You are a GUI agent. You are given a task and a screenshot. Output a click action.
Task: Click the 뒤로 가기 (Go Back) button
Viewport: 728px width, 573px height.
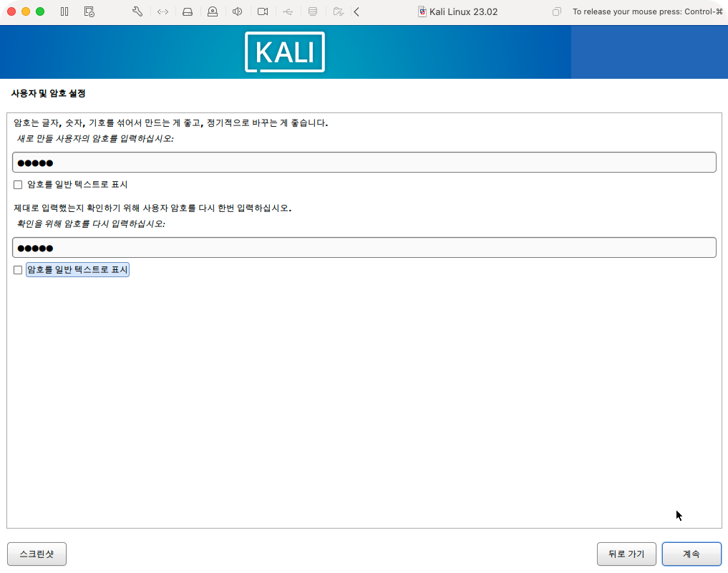point(626,554)
